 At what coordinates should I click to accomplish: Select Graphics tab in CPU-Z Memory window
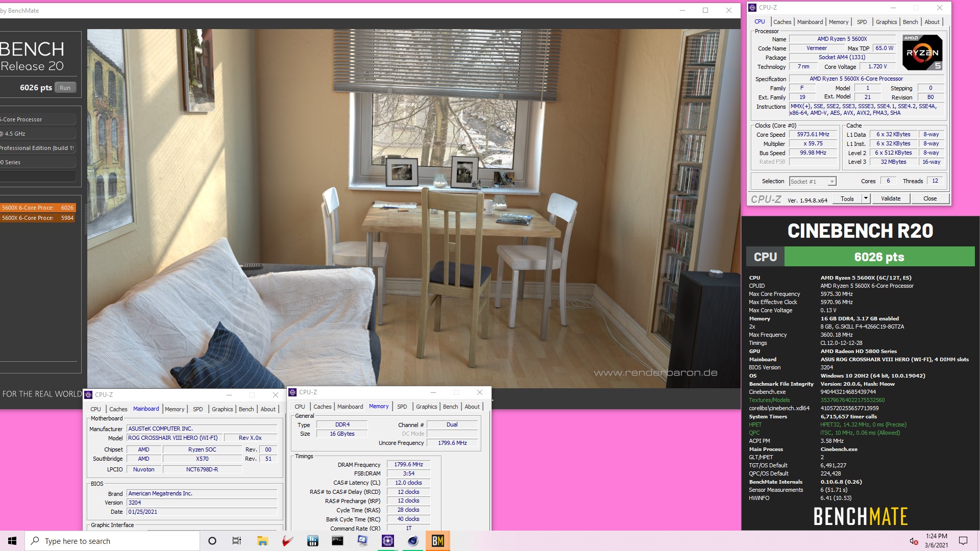click(x=426, y=407)
